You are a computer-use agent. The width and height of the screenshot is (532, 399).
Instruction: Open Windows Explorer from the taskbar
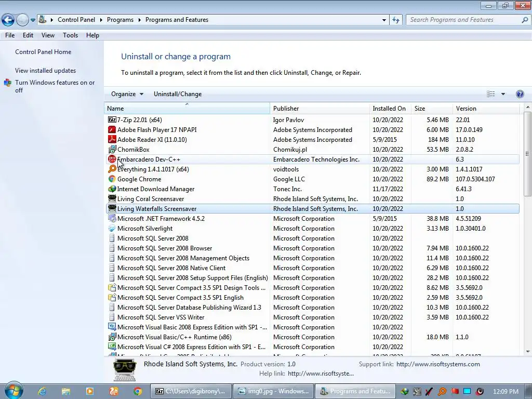coord(66,391)
